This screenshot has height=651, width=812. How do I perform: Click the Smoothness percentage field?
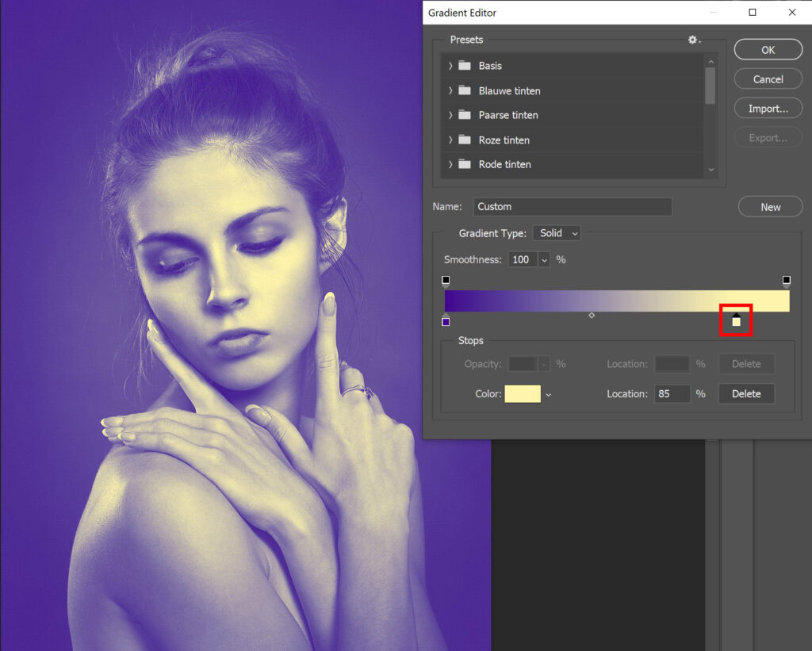point(523,260)
